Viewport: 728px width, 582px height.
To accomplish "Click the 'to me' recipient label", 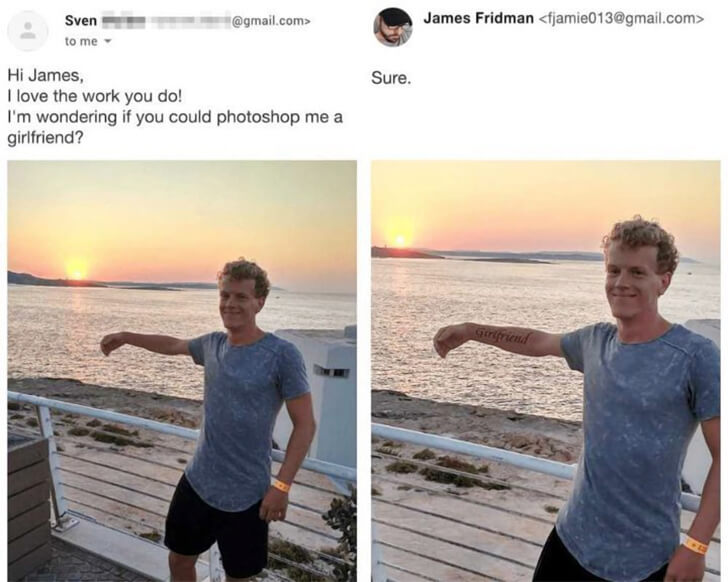I will pos(81,41).
